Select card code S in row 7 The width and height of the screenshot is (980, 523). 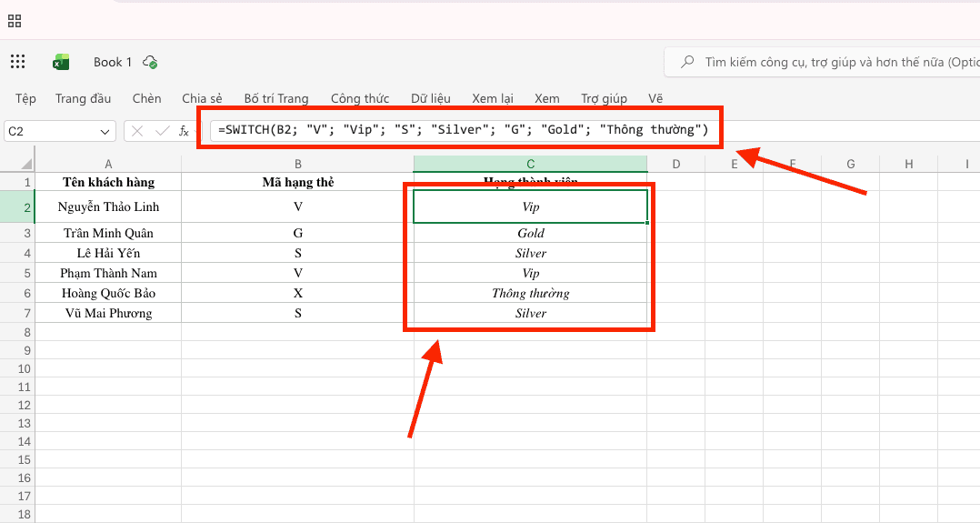click(297, 313)
